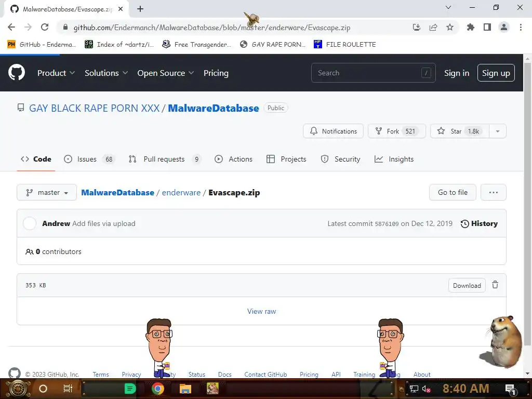532x399 pixels.
Task: Expand the Product menu
Action: click(x=56, y=73)
